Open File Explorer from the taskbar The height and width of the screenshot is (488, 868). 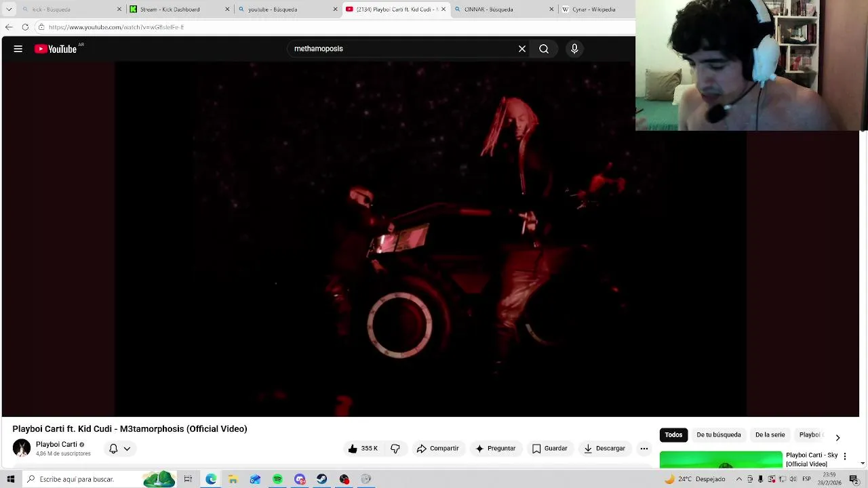(233, 479)
